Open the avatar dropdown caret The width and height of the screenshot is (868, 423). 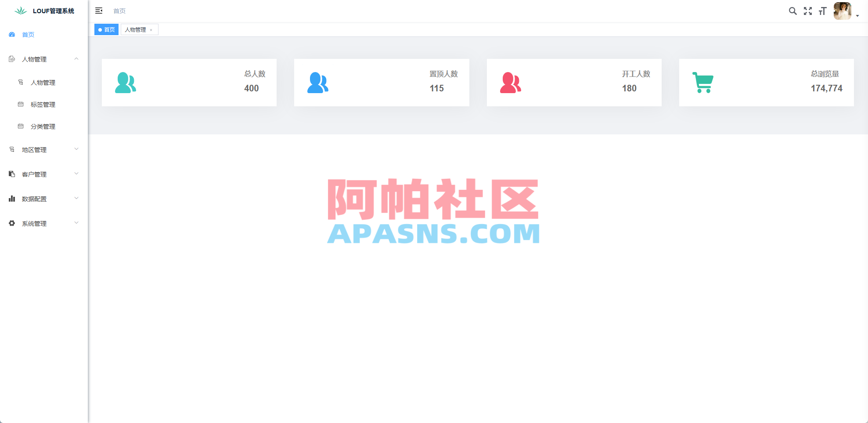pyautogui.click(x=857, y=16)
